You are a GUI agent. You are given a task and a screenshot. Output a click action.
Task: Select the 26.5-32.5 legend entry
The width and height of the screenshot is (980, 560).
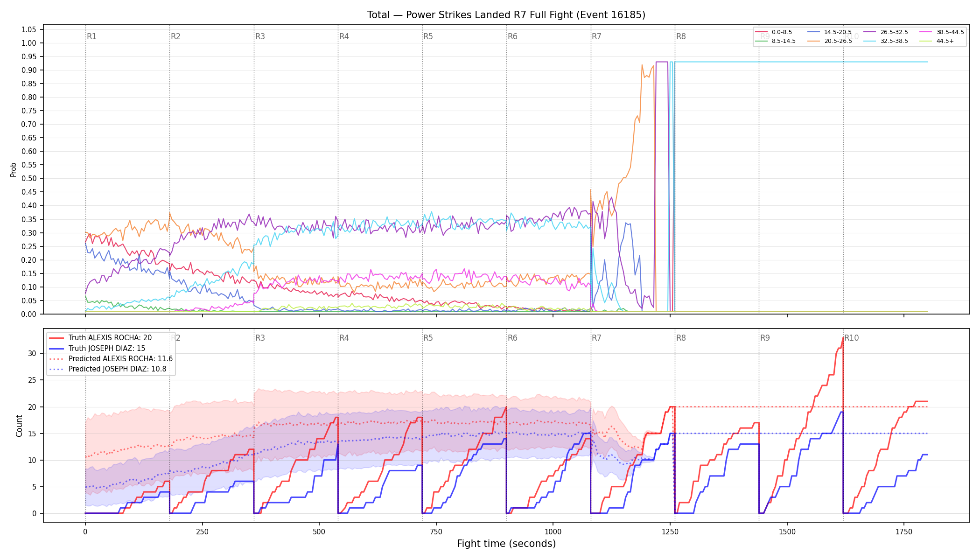[886, 32]
